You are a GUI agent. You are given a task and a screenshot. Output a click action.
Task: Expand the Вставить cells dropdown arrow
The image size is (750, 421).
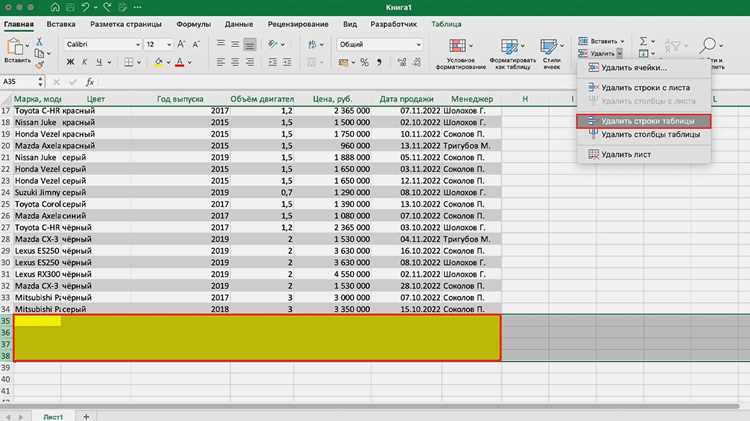[x=622, y=42]
